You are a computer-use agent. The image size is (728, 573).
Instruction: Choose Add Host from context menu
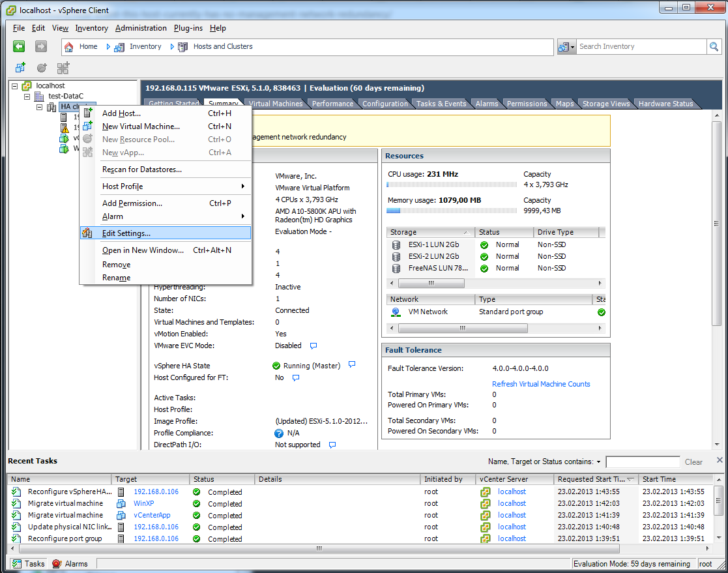pos(166,113)
